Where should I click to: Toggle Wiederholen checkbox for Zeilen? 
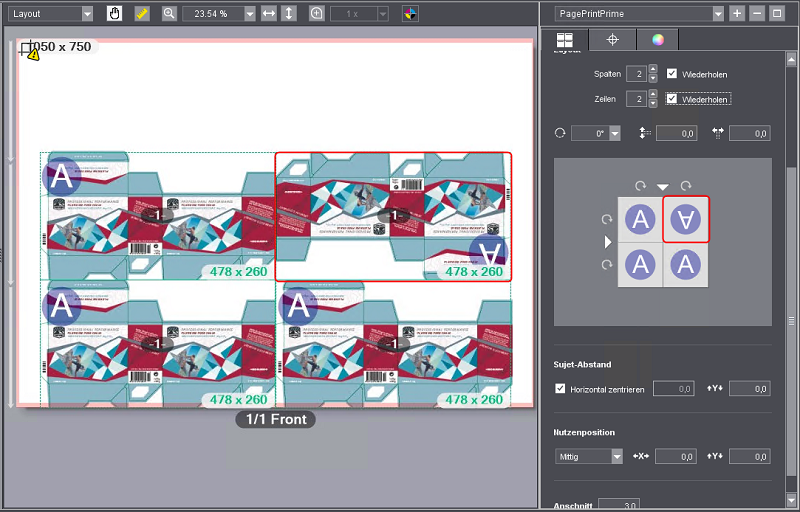click(673, 99)
